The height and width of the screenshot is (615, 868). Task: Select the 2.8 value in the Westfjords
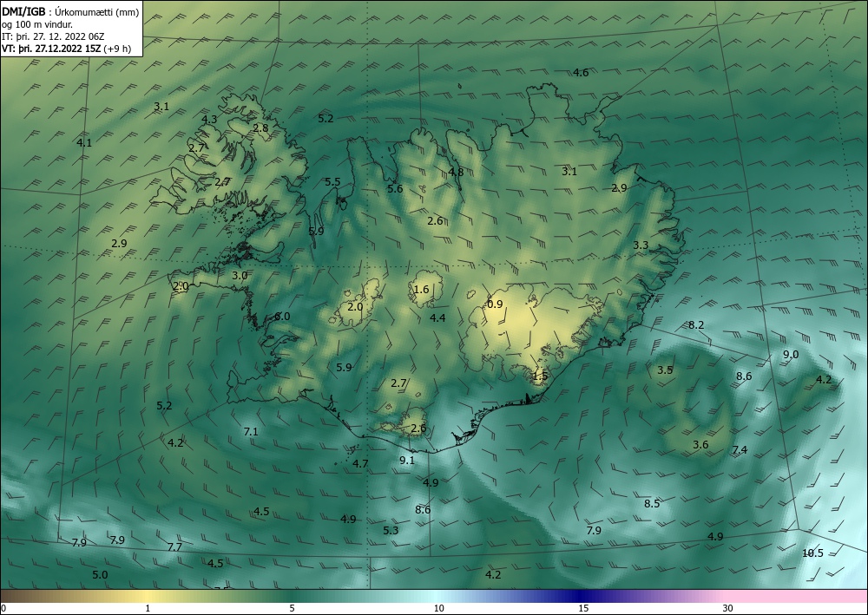coord(260,128)
